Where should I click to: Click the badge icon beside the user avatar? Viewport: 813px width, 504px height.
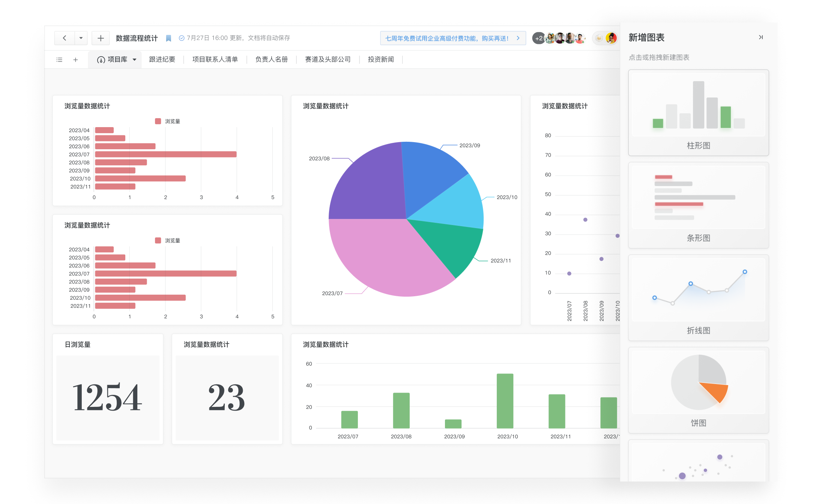pyautogui.click(x=599, y=38)
